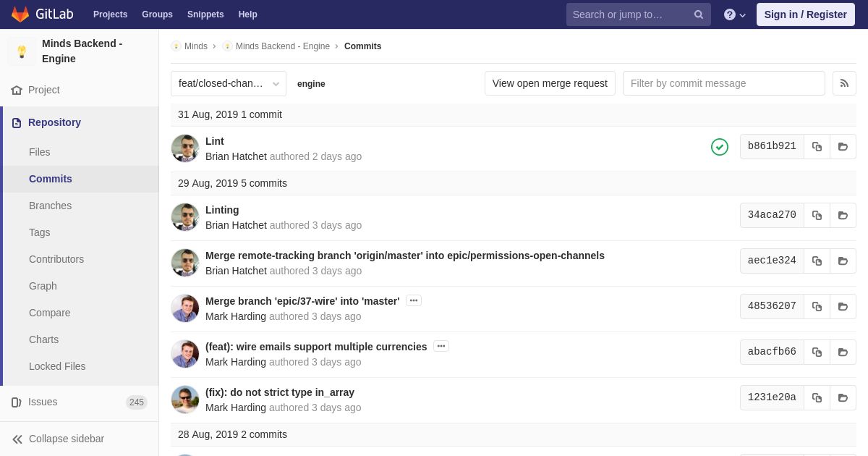Copy commit SHA 34aca270

[x=817, y=215]
